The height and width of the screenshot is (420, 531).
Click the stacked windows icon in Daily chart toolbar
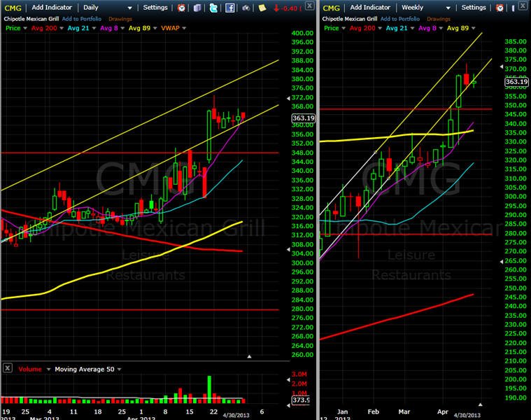[197, 8]
